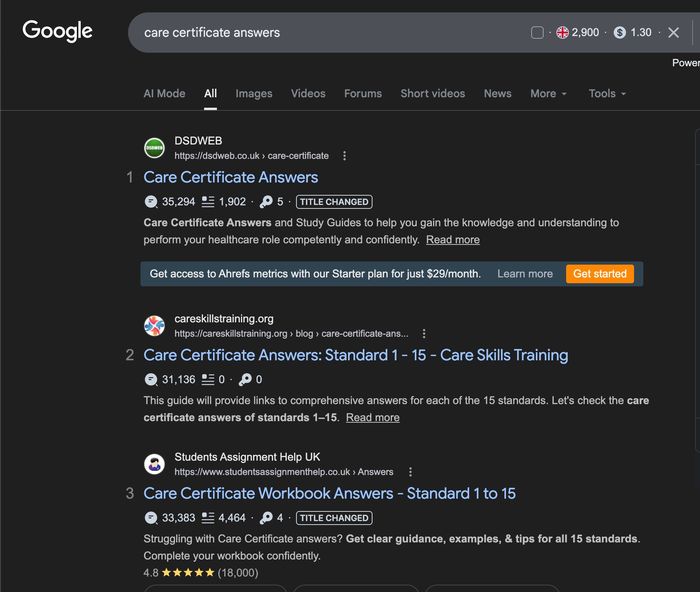The image size is (700, 592).
Task: Click the dsdweb.co.uk › care-certificate URL
Action: (251, 156)
